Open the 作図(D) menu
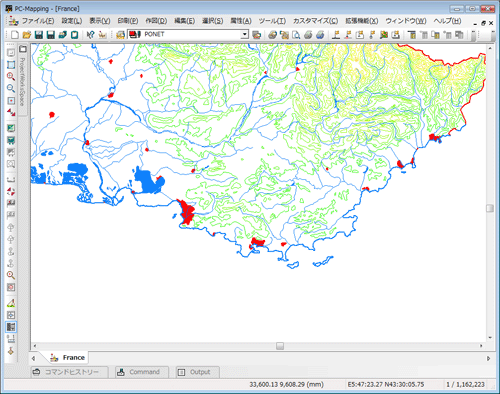500x394 pixels. point(156,21)
